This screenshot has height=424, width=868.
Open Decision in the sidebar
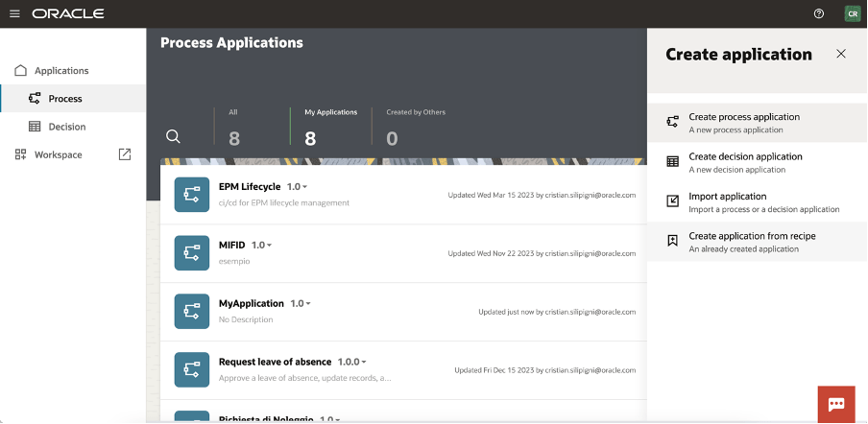(66, 127)
